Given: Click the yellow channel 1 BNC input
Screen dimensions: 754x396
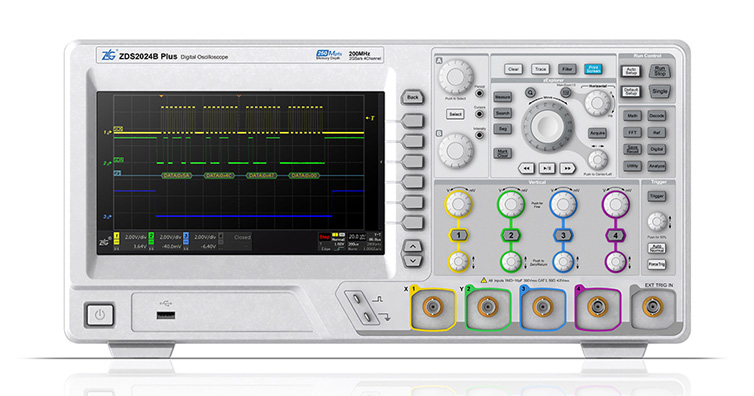Looking at the screenshot, I should 432,308.
